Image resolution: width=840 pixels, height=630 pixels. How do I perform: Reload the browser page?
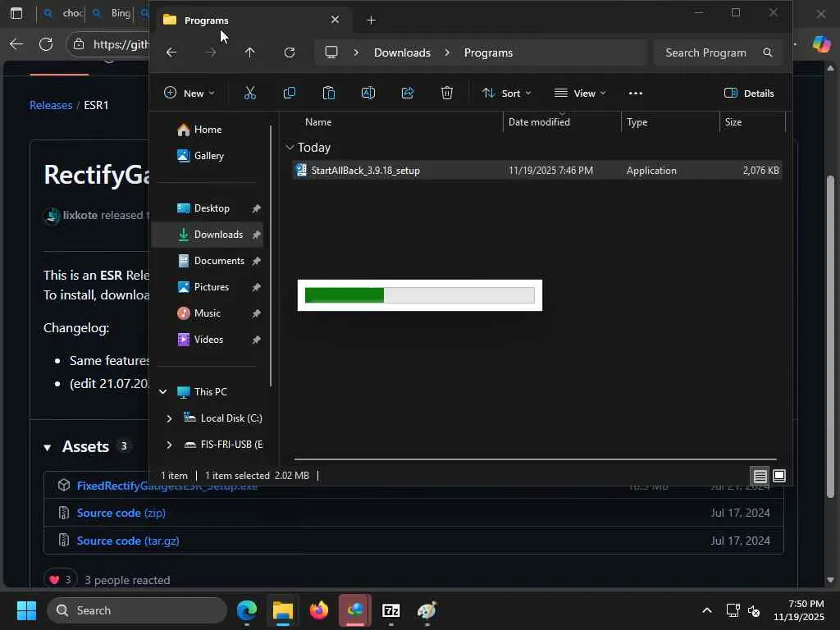pyautogui.click(x=46, y=44)
